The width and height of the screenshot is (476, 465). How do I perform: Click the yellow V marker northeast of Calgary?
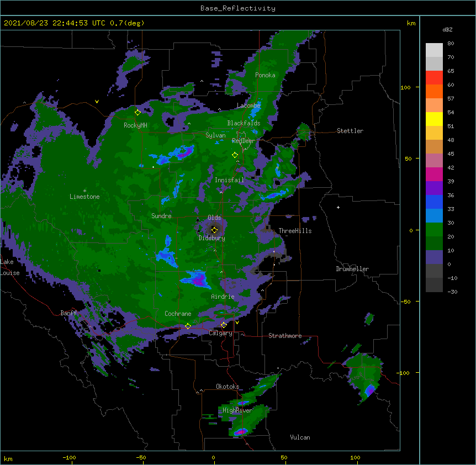click(237, 323)
